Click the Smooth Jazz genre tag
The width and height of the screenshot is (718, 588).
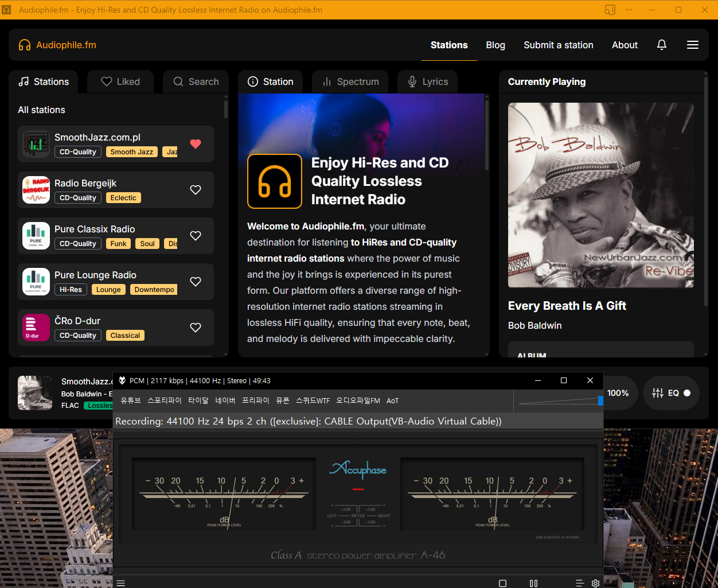132,152
